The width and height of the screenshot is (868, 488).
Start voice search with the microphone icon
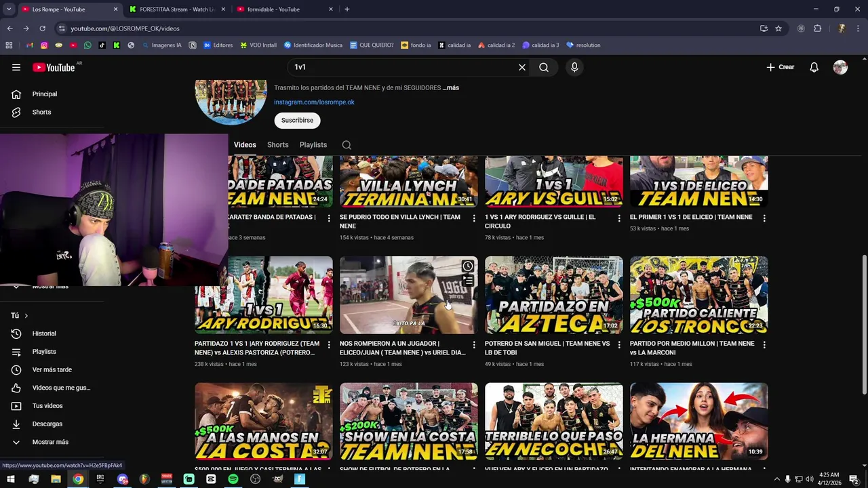(574, 67)
